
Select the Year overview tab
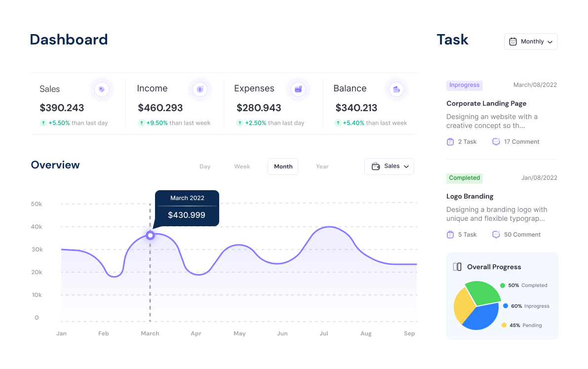point(322,166)
